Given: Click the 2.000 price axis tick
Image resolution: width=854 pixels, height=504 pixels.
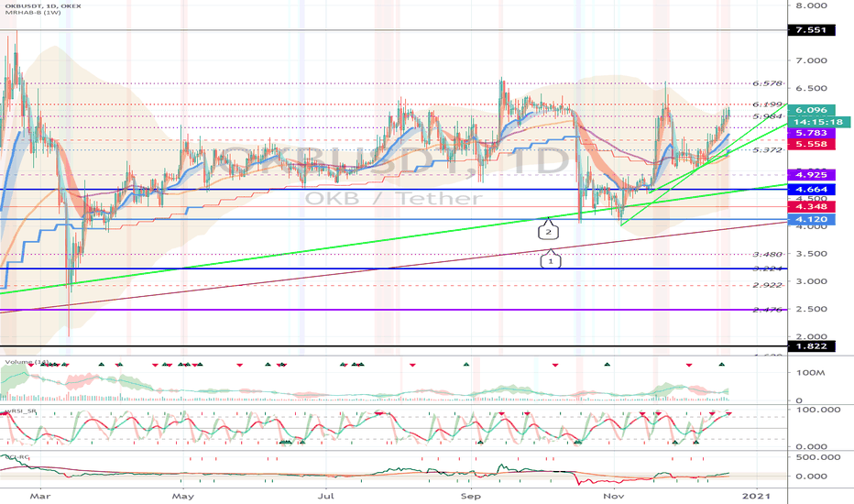Looking at the screenshot, I should pyautogui.click(x=812, y=336).
